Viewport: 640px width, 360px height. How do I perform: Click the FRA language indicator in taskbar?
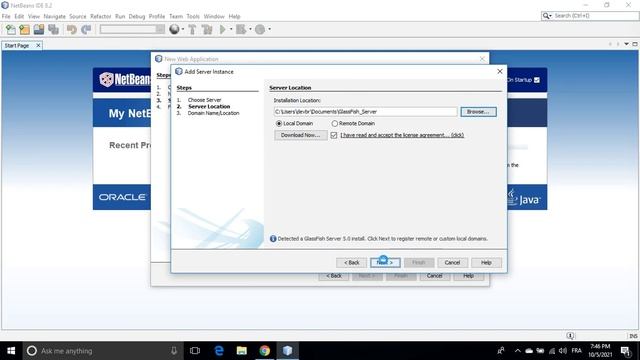point(576,351)
